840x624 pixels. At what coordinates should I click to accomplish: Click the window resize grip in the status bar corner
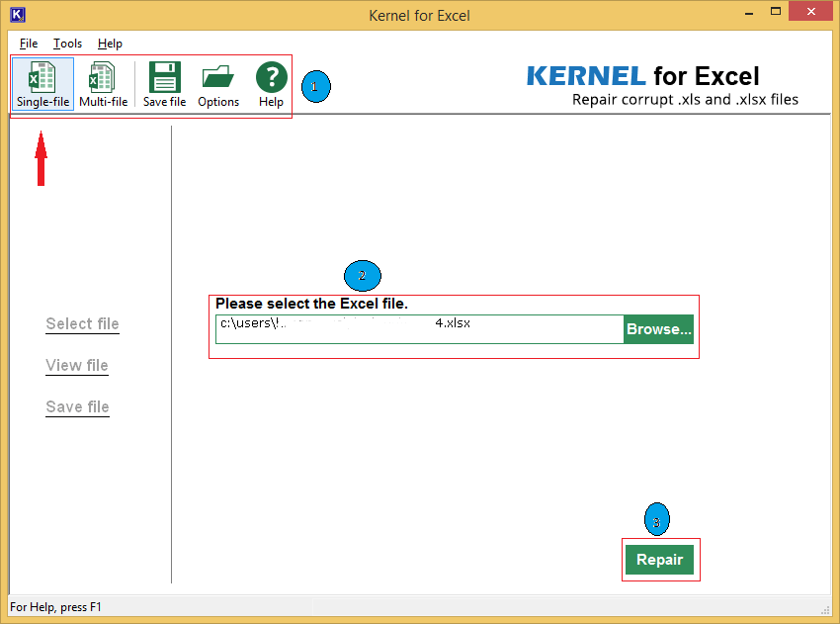825,609
